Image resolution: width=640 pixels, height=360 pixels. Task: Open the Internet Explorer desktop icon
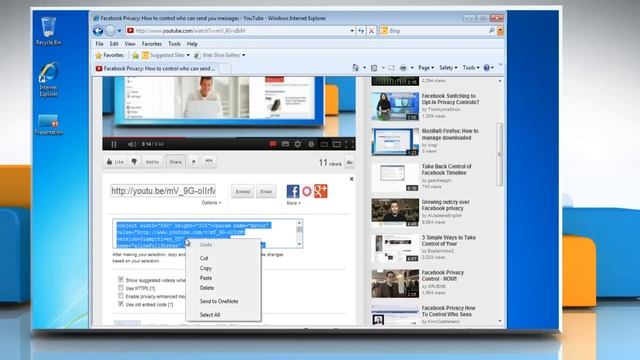point(48,80)
